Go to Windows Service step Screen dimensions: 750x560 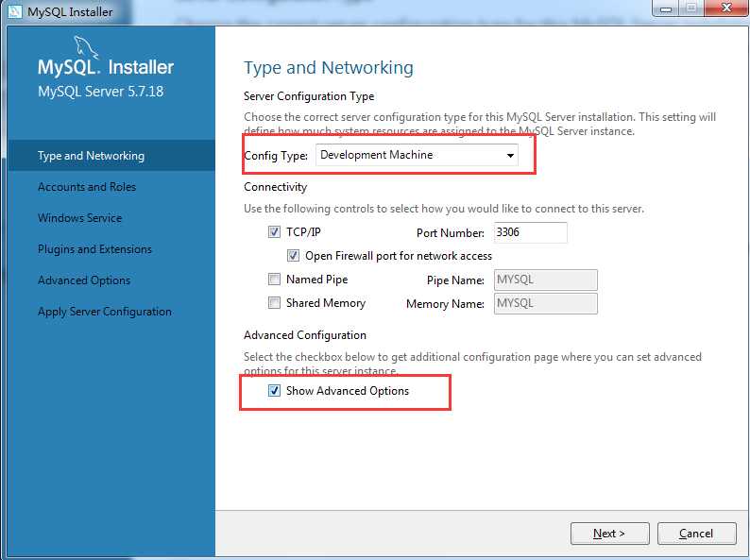[x=80, y=218]
